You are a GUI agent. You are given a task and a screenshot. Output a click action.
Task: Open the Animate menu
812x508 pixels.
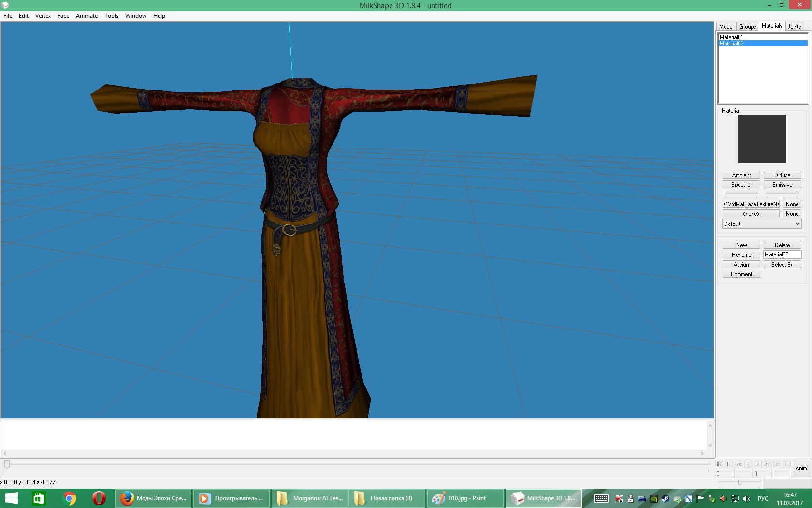(x=87, y=16)
